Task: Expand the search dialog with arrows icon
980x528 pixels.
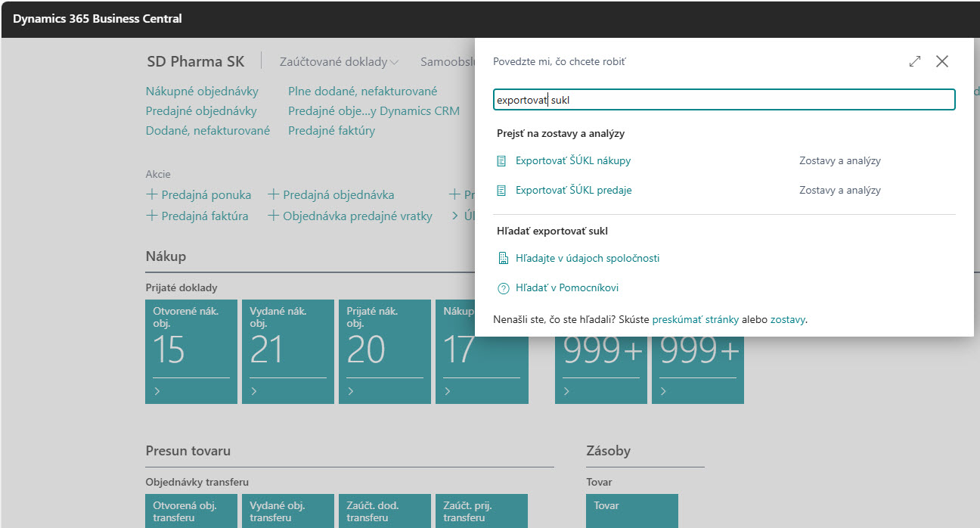Action: [915, 62]
